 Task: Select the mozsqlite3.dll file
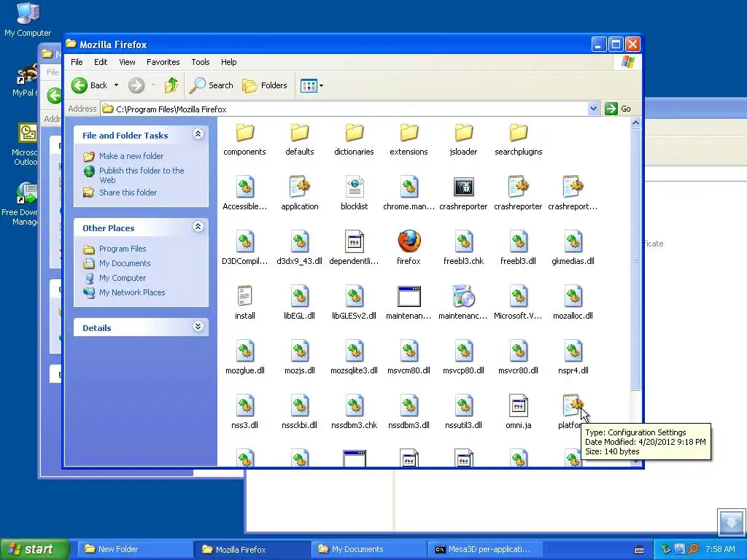click(x=354, y=357)
